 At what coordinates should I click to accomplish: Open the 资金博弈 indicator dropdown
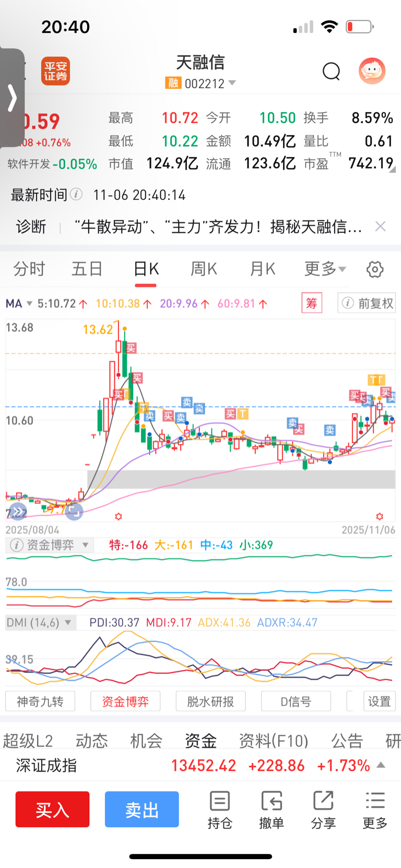click(x=50, y=545)
